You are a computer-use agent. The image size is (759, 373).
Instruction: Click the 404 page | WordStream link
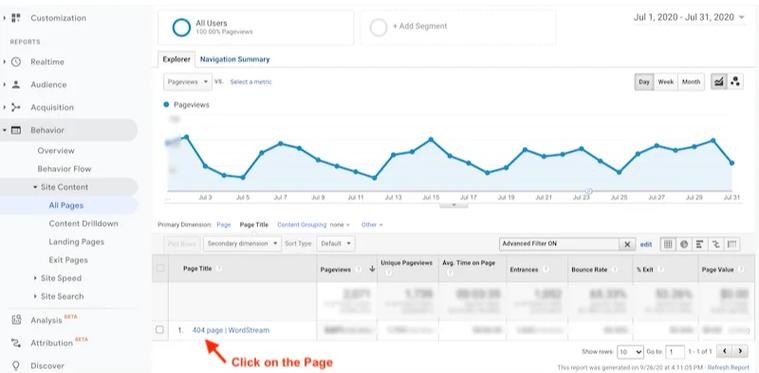click(231, 330)
